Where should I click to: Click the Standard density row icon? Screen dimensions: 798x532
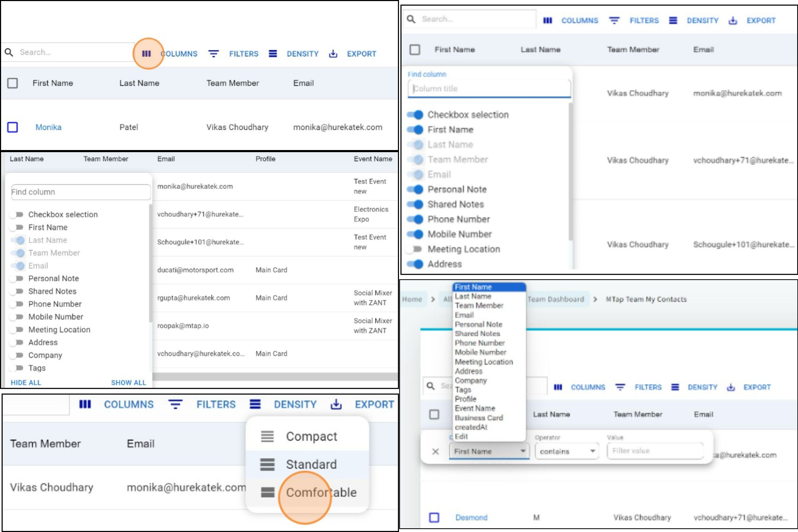(267, 464)
